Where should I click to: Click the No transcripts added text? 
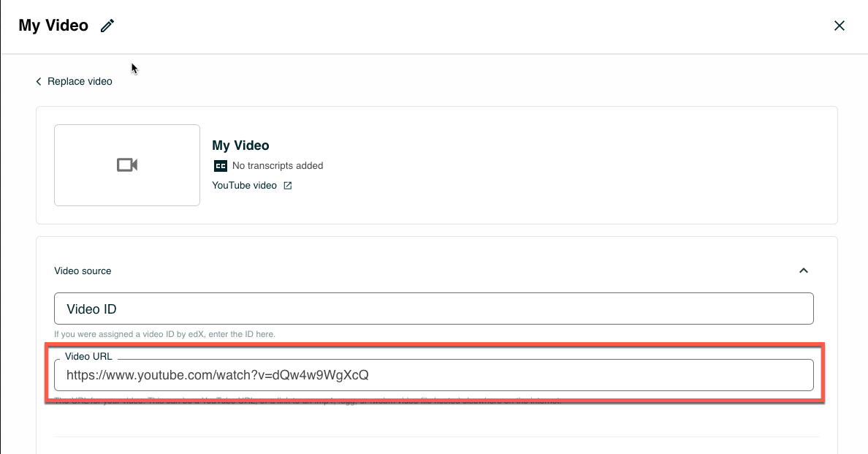pos(278,166)
